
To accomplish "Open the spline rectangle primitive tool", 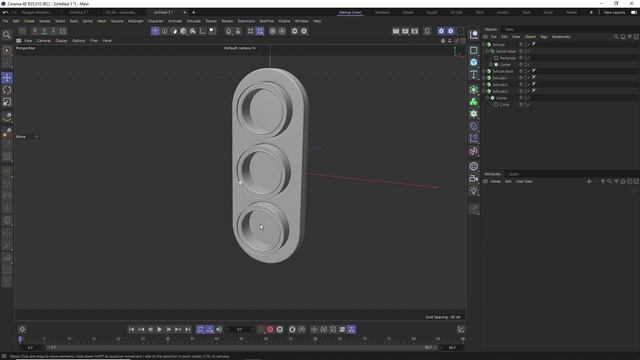I will 473,50.
